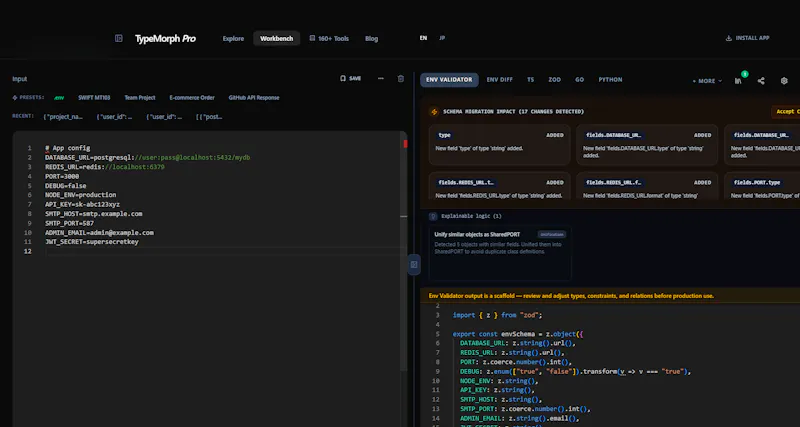
Task: Select the ENV VALIDATOR output tab
Action: (449, 80)
